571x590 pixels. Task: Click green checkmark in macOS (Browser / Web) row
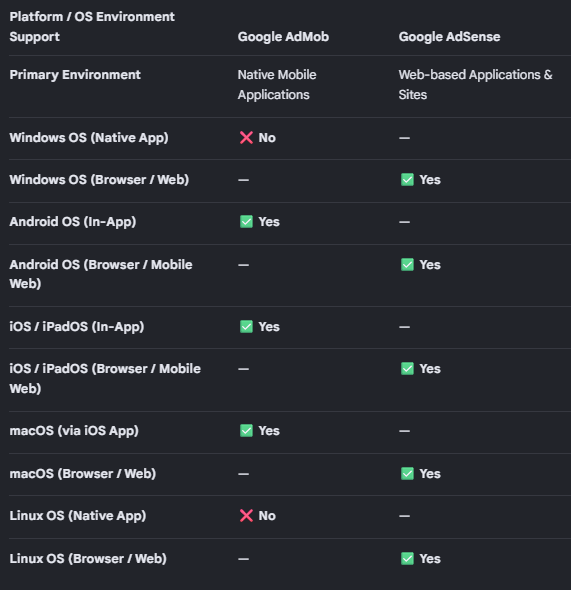tap(407, 473)
